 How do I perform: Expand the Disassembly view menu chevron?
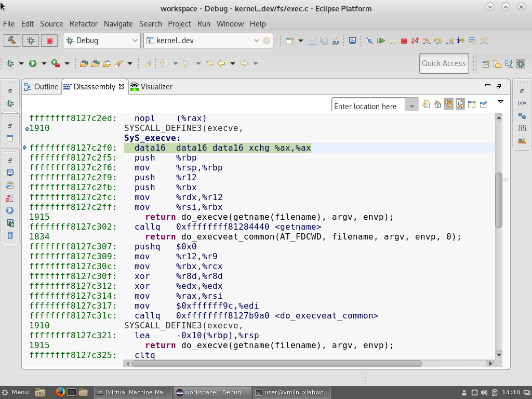(500, 103)
